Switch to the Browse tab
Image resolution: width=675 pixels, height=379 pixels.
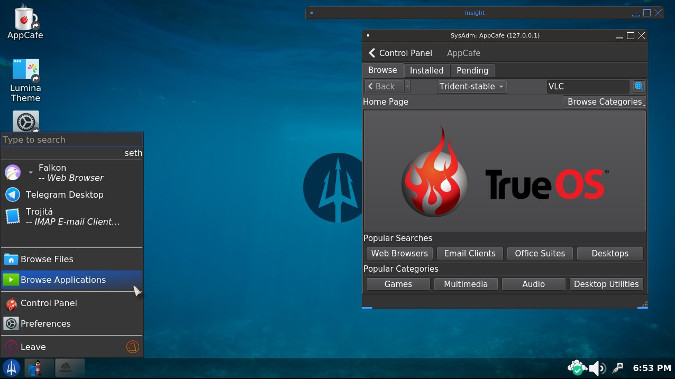coord(382,70)
